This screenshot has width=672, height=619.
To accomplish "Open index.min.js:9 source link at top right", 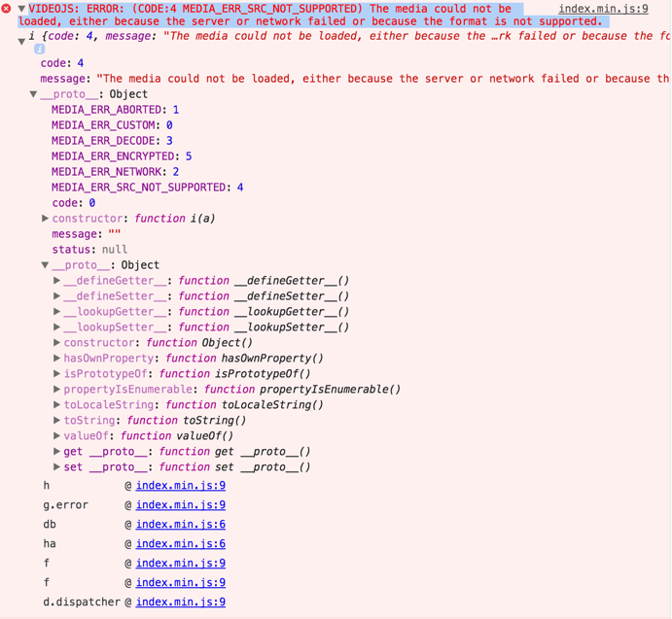I will pos(603,9).
